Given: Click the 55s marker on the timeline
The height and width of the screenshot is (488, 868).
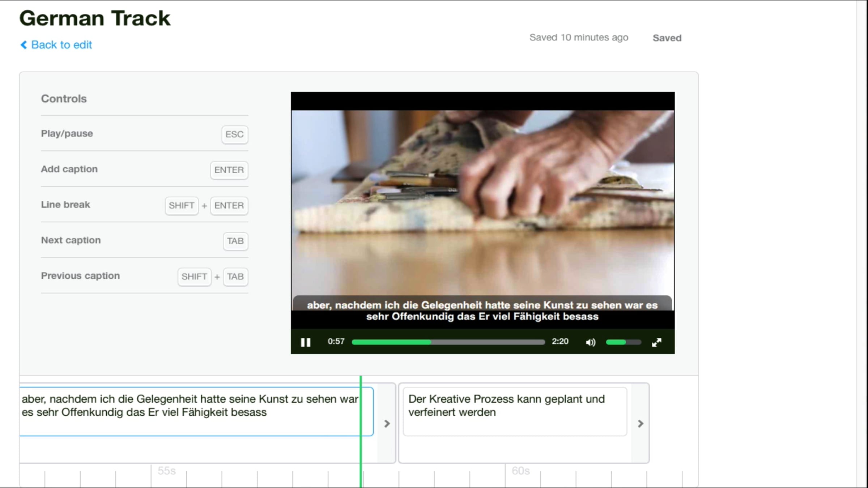Looking at the screenshot, I should pyautogui.click(x=166, y=471).
